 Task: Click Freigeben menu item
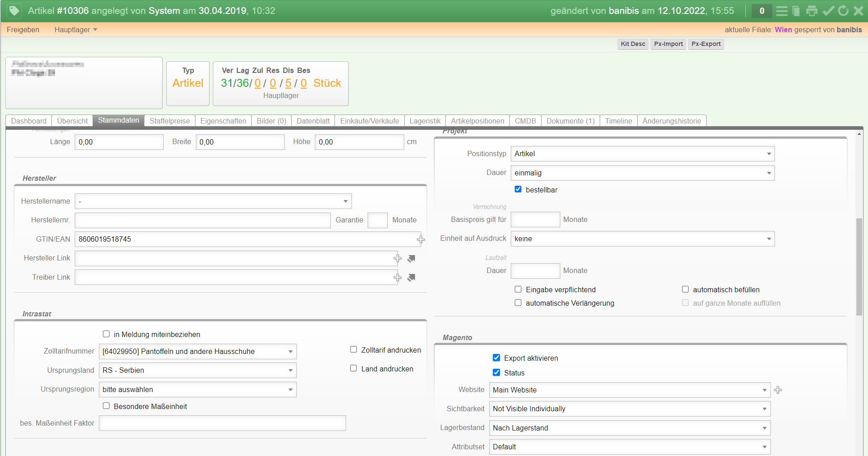tap(23, 30)
